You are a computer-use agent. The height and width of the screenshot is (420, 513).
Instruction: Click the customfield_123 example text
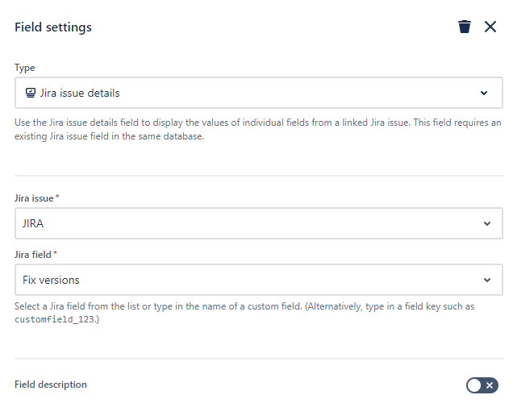tap(55, 319)
